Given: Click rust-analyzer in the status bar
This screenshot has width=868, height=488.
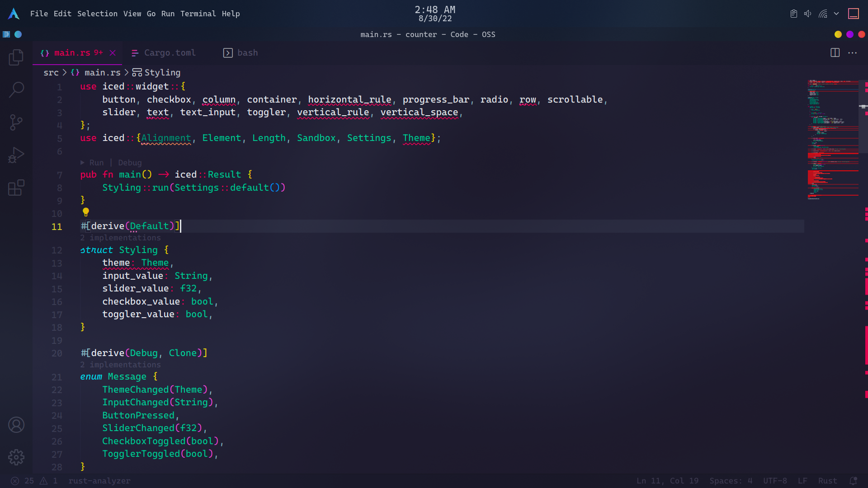Looking at the screenshot, I should [x=99, y=481].
